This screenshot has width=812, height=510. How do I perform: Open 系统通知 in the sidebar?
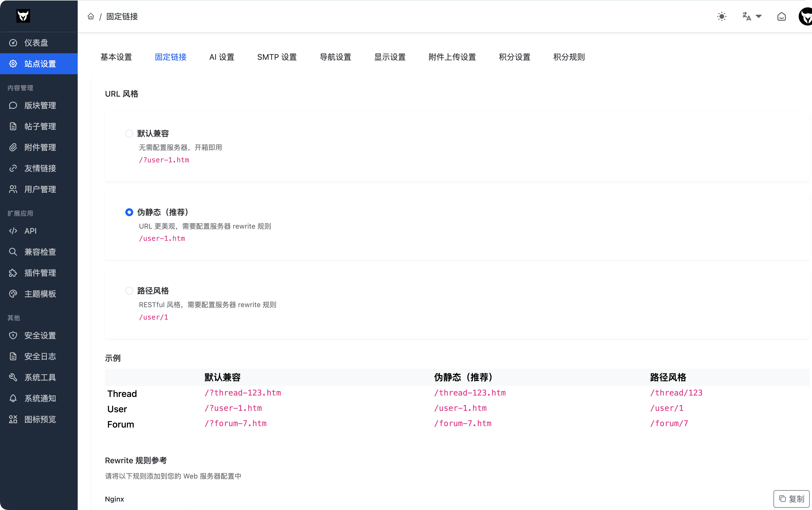tap(39, 398)
